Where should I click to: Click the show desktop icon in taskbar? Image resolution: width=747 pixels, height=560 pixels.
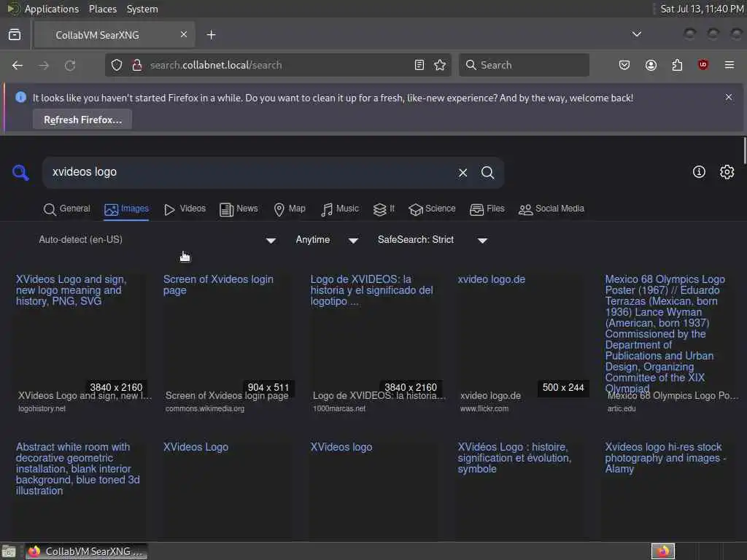[9, 551]
